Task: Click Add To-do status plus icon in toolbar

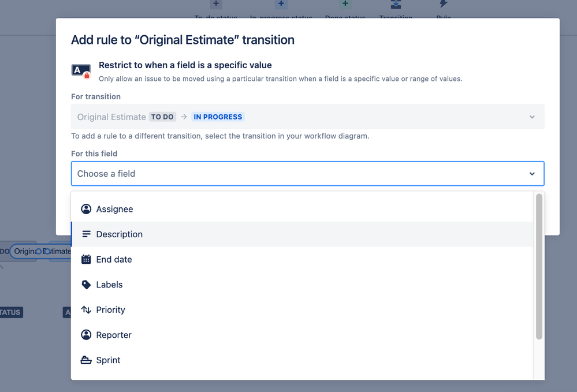Action: (x=216, y=3)
